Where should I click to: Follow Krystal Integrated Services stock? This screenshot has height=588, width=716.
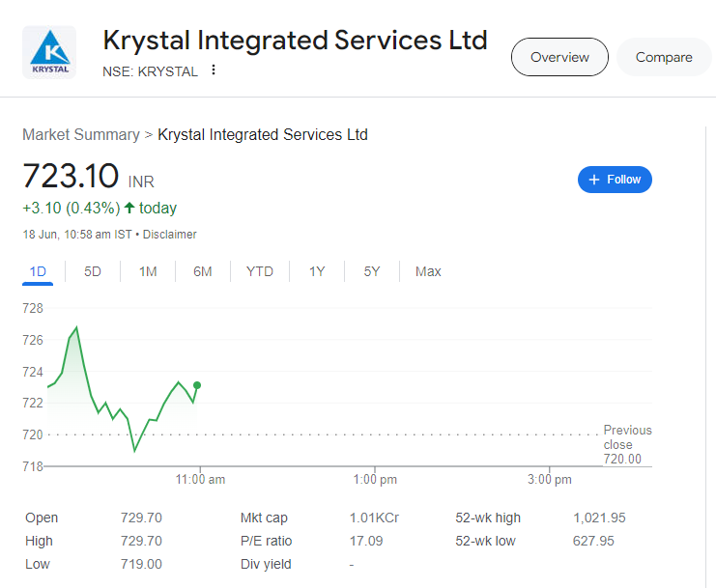point(615,180)
